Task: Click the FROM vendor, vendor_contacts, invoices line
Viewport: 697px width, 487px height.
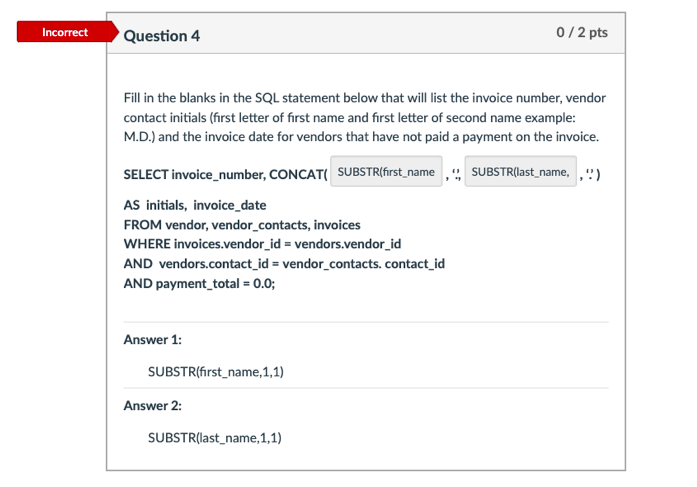Action: [242, 225]
